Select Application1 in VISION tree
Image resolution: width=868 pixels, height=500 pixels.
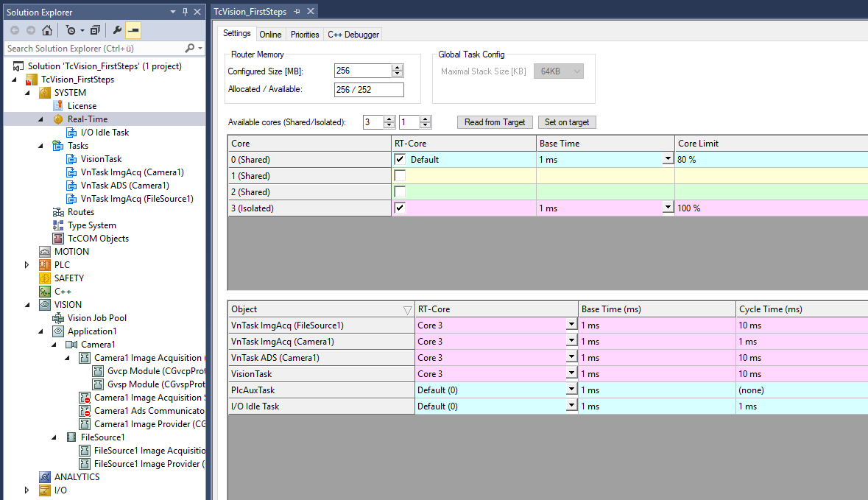click(x=92, y=331)
